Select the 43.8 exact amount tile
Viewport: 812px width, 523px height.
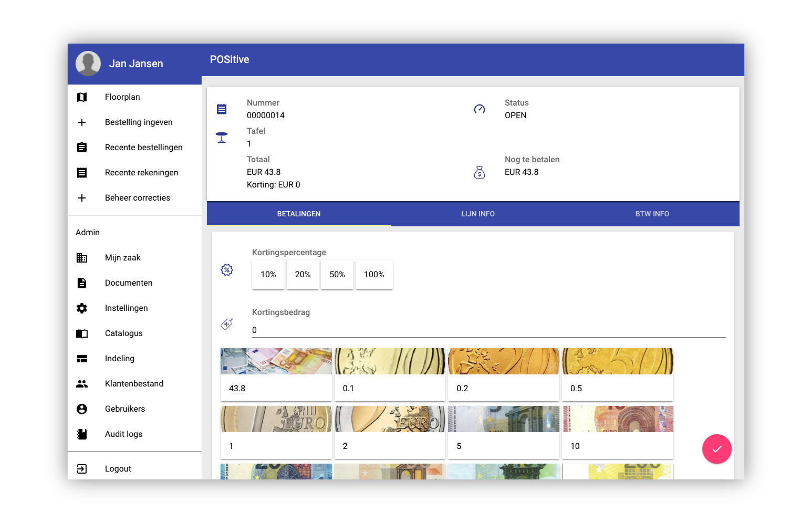pyautogui.click(x=276, y=375)
